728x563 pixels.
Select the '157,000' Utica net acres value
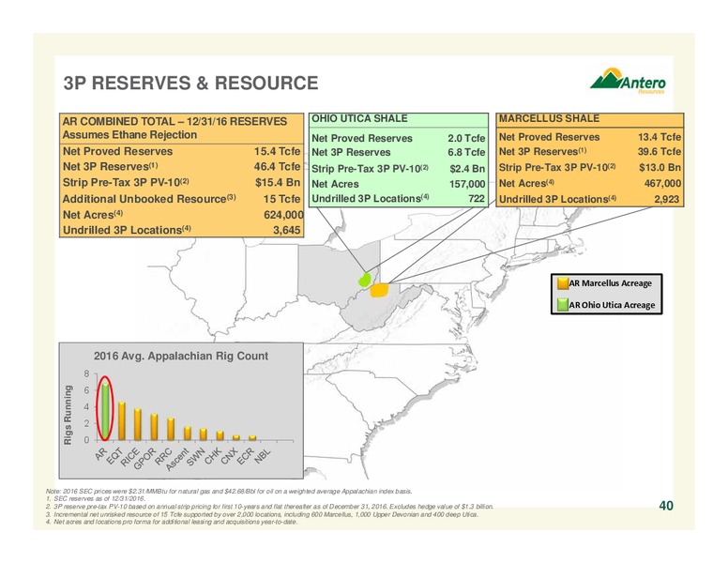point(467,184)
